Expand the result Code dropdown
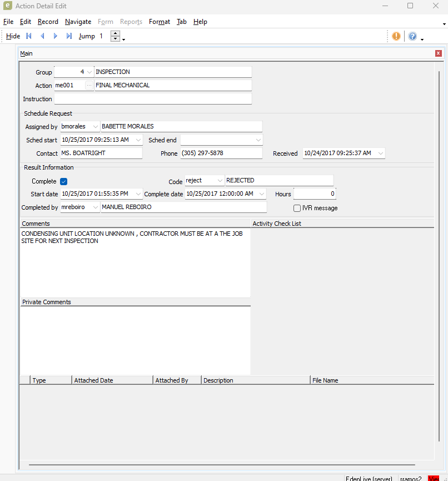The width and height of the screenshot is (448, 481). [x=220, y=181]
